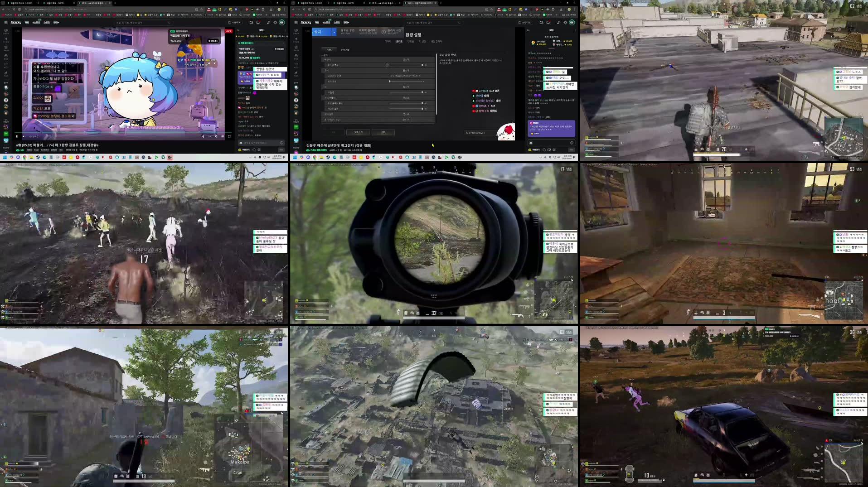
Task: Click the 기본 button below the audio settings
Action: pos(383,132)
